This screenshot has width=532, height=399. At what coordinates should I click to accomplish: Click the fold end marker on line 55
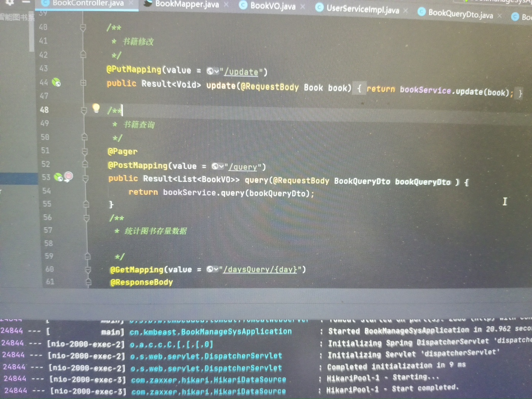coord(86,204)
